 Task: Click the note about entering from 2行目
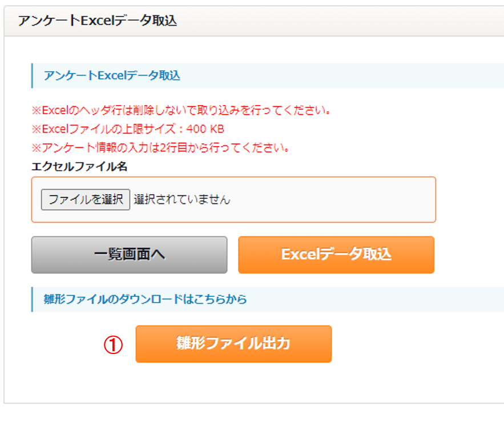pyautogui.click(x=160, y=147)
